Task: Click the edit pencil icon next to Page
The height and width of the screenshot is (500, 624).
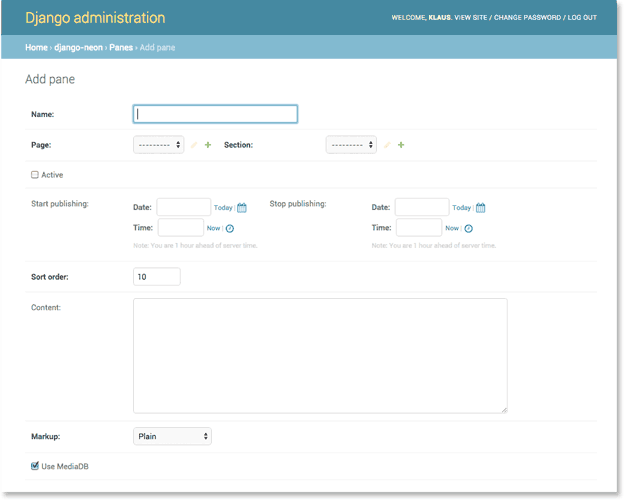Action: point(194,145)
